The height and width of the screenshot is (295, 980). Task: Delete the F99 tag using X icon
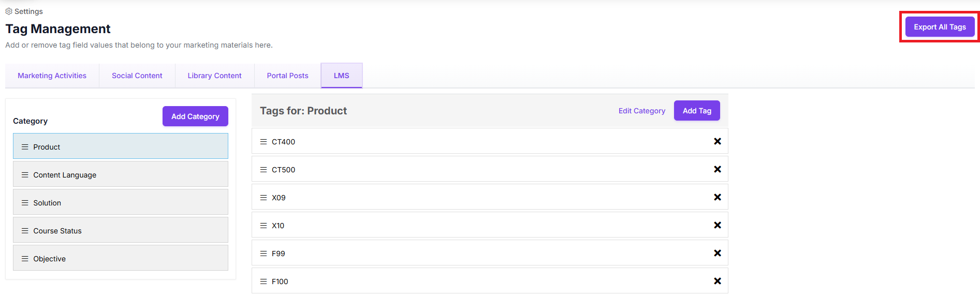(x=717, y=253)
